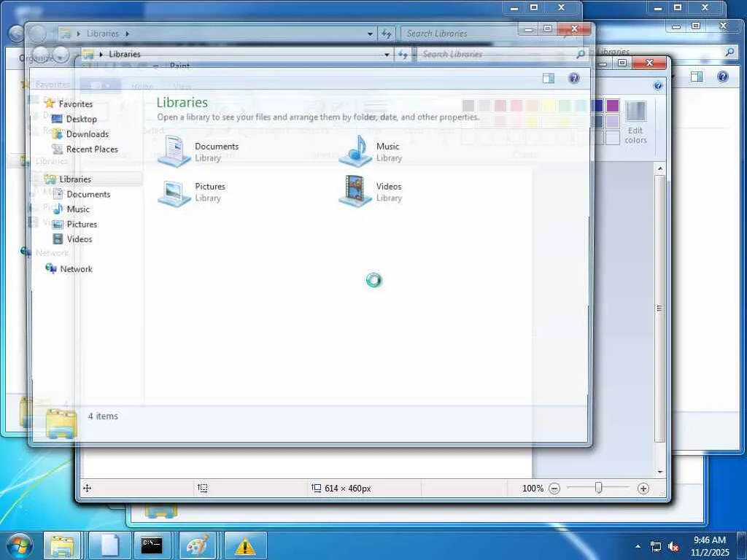The height and width of the screenshot is (560, 747).
Task: Open help in the front Libraries window
Action: pos(574,79)
